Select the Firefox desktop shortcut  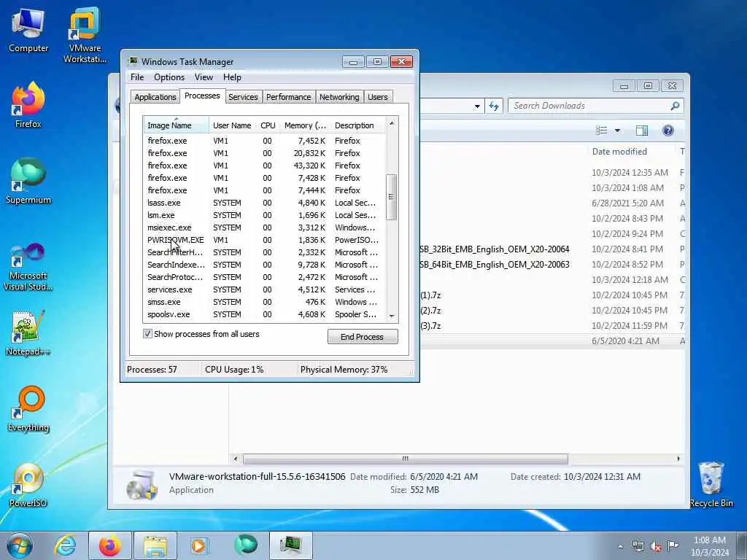coord(28,105)
